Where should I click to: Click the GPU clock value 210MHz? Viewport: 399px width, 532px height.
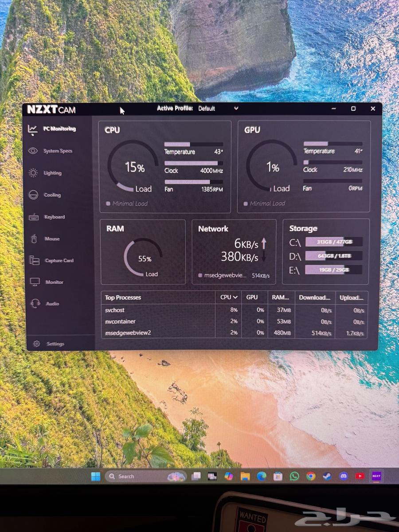point(353,170)
